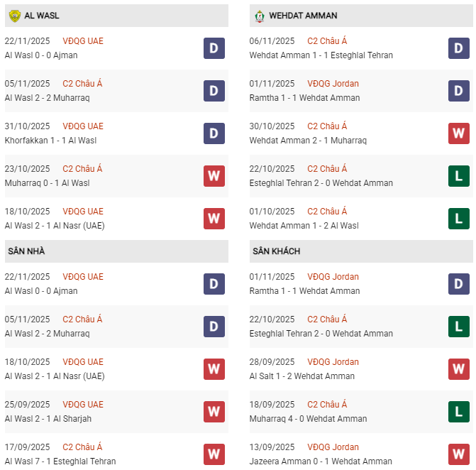Viewport: 476px width, 470px height.
Task: Click draw badge for Khorfakkan 1-1 Al Wasl
Action: (x=214, y=133)
